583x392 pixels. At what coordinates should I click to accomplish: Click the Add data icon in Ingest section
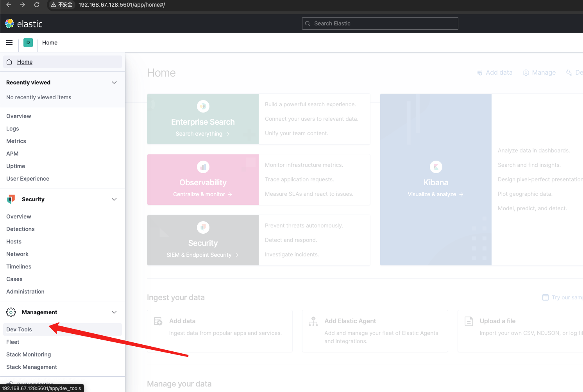pos(158,321)
